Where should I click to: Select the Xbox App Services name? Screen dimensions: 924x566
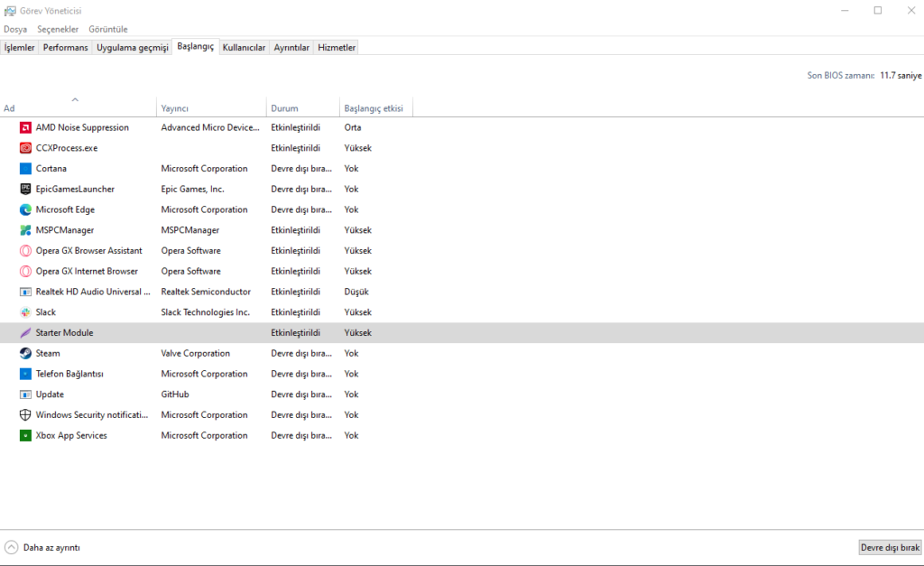pos(71,436)
